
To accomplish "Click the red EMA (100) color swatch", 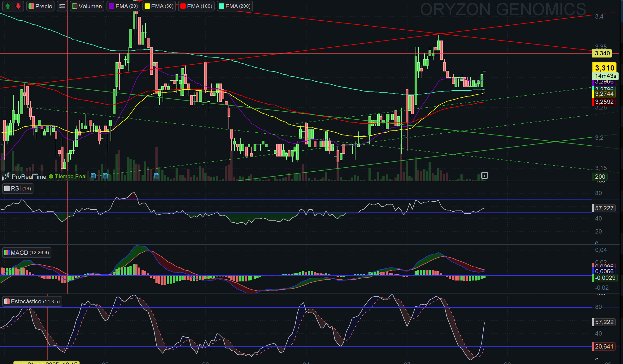I will coord(183,6).
